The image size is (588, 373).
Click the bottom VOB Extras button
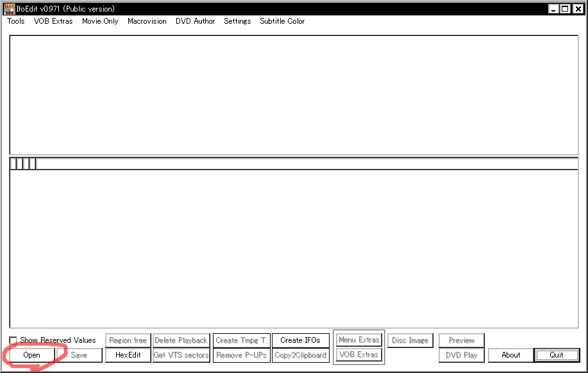[359, 354]
